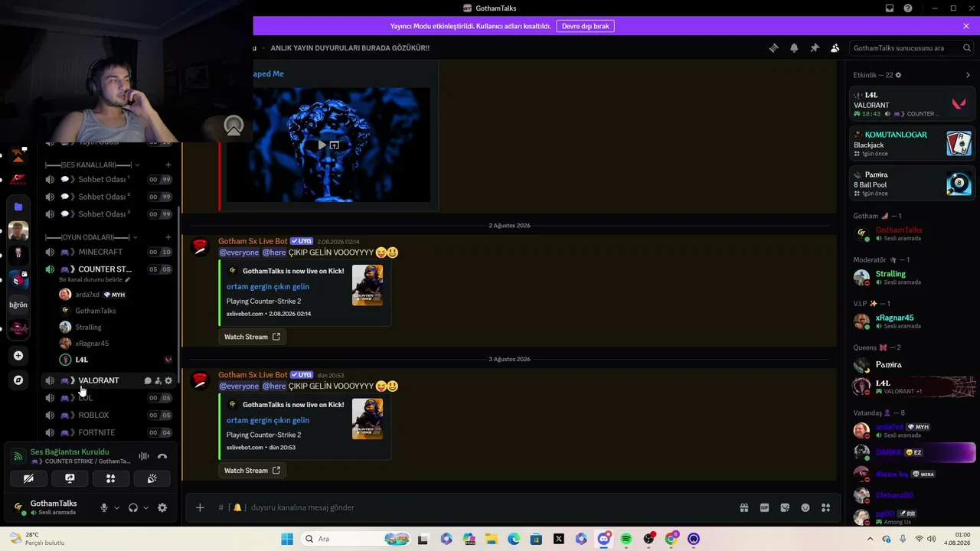Viewport: 980px width, 551px height.
Task: Mute the microphone
Action: [x=104, y=507]
